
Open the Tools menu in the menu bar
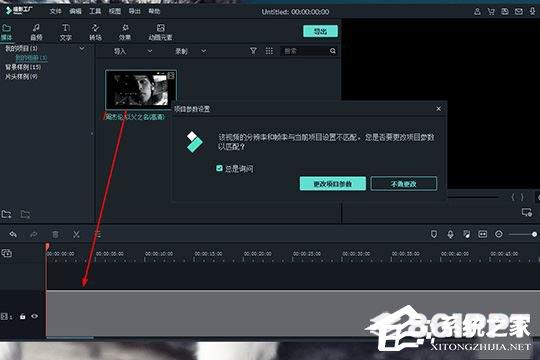pyautogui.click(x=95, y=11)
